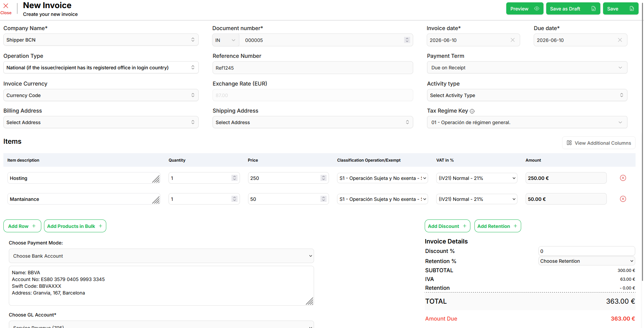This screenshot has height=328, width=644.
Task: Open the Tax Regime Key dropdown
Action: [x=527, y=122]
